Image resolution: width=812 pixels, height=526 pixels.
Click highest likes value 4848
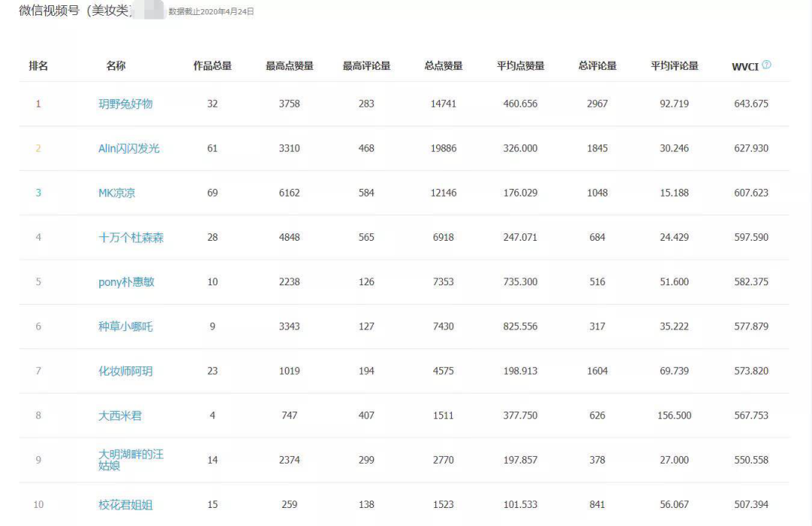(289, 237)
